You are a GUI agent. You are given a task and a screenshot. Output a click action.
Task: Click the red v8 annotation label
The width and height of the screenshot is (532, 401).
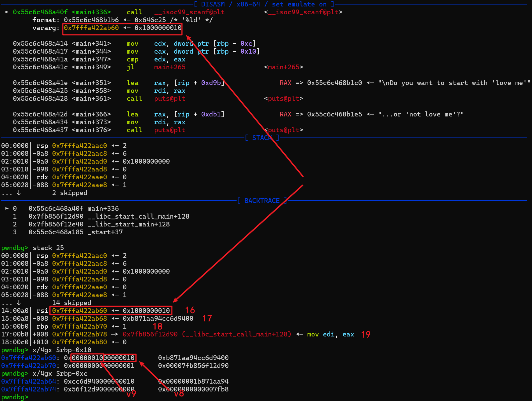[179, 394]
